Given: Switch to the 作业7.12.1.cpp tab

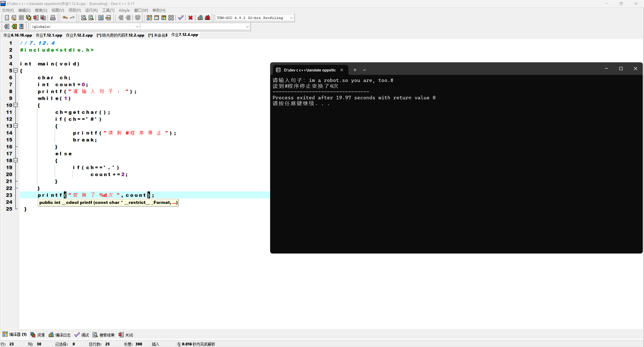Looking at the screenshot, I should [49, 35].
